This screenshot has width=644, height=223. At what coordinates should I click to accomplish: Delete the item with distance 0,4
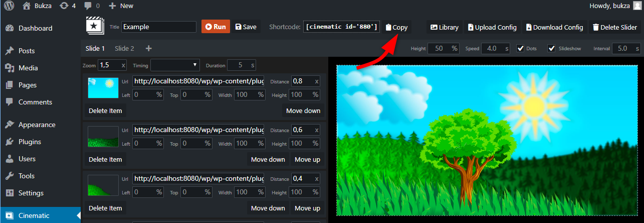coord(105,208)
